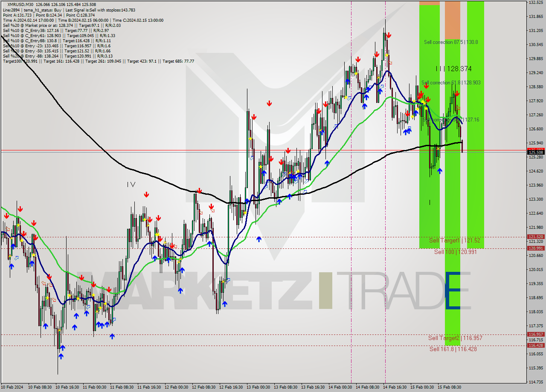Click '14 Feb 00:30' on the time axis

(340, 387)
